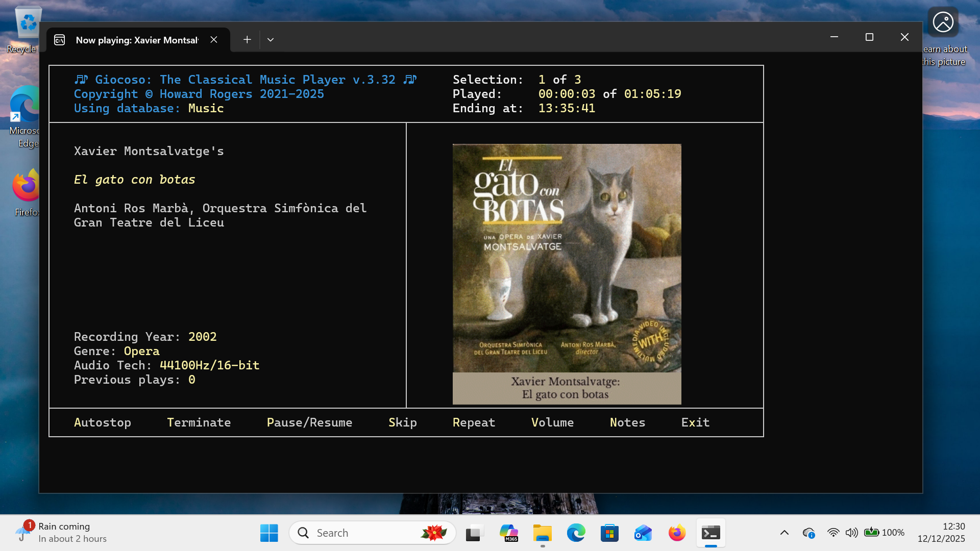Open Outlook from the taskbar

pos(643,532)
